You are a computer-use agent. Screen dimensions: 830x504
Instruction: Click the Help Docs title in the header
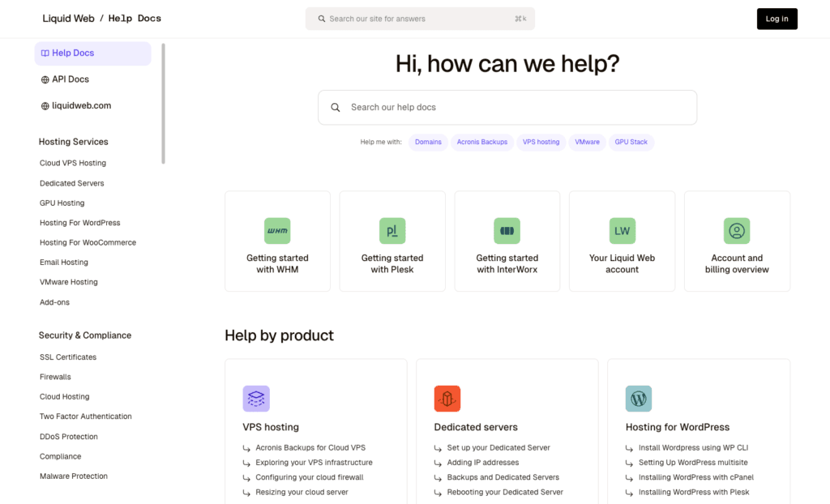click(135, 19)
